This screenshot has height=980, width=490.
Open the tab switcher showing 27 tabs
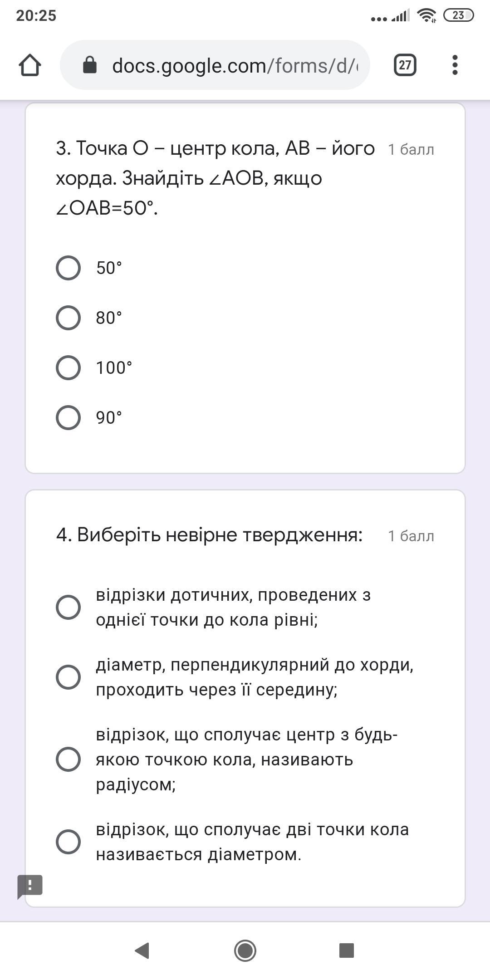[405, 65]
